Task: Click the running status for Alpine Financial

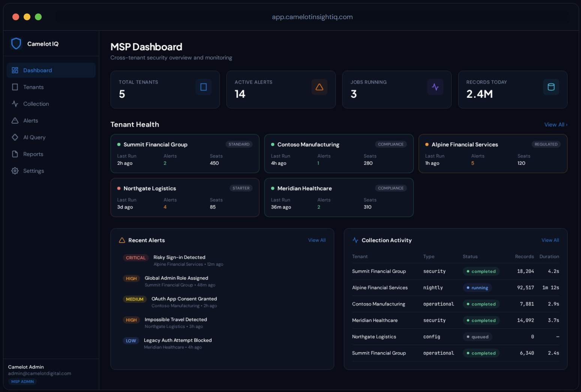Action: [x=477, y=288]
